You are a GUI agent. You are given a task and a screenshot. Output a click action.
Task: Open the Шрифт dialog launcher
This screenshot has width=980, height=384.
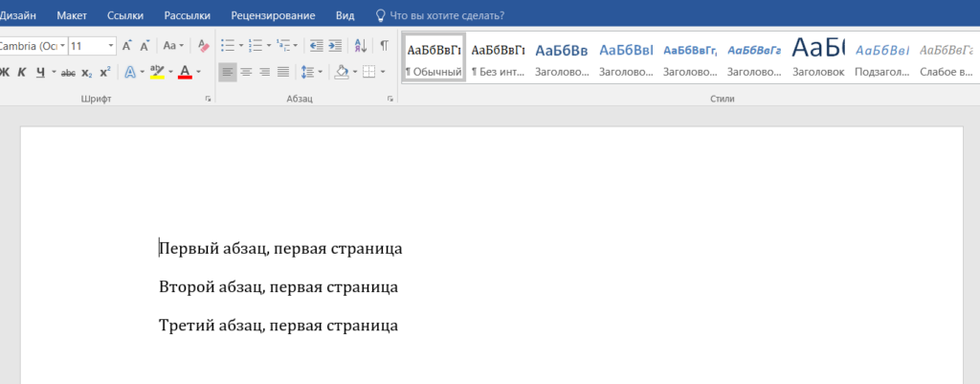click(x=208, y=99)
